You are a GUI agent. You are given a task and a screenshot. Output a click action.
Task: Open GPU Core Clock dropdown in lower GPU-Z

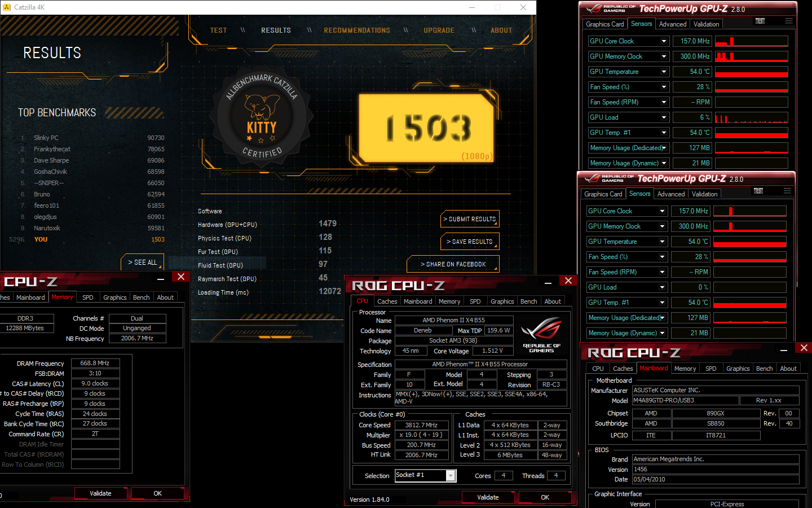[x=662, y=211]
